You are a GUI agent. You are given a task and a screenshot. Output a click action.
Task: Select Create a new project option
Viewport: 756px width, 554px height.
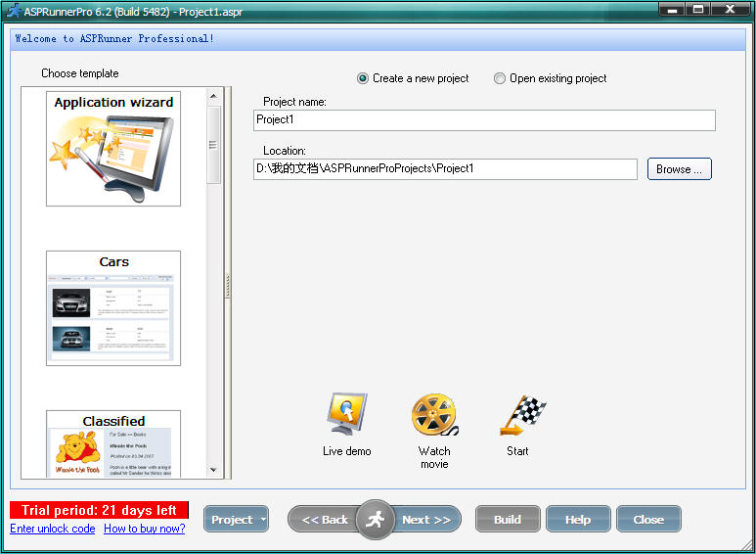coord(413,78)
